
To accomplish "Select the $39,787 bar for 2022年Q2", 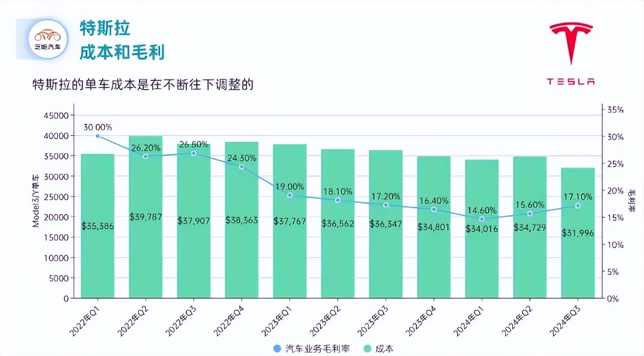I will (146, 217).
